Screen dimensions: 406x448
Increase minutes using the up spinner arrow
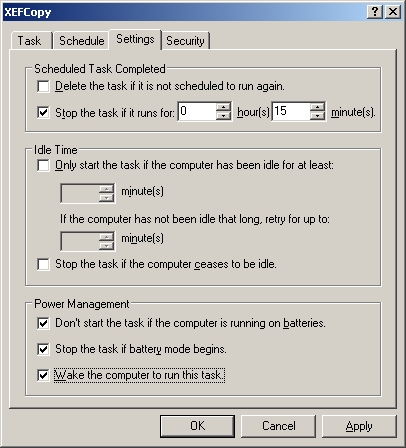pos(317,107)
